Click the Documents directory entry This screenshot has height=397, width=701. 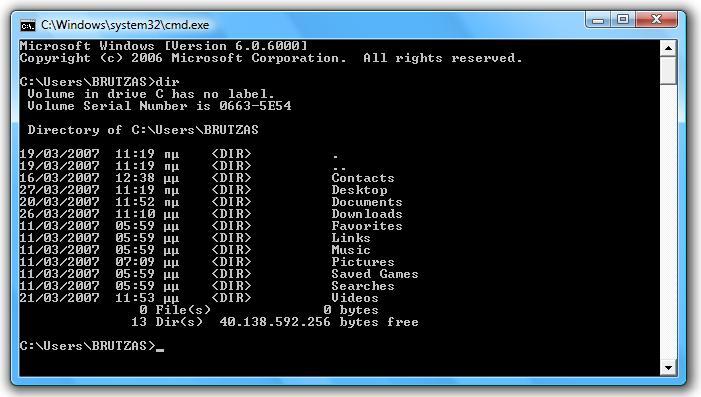[x=367, y=202]
